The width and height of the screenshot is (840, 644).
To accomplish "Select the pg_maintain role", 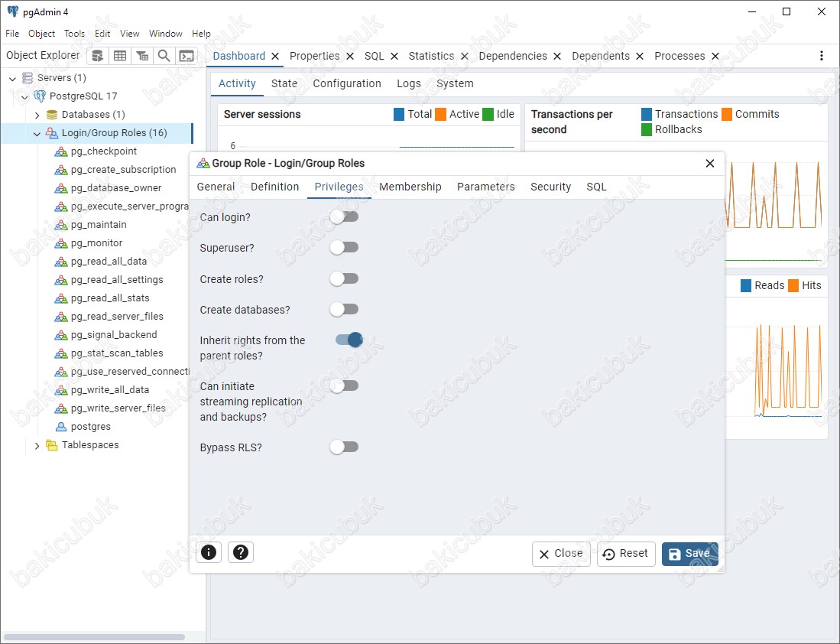I will click(99, 225).
